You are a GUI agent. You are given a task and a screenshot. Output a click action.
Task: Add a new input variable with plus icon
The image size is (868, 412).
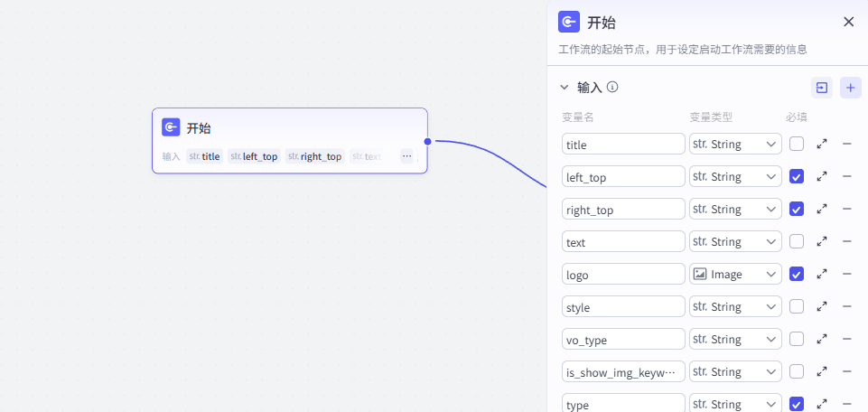[x=850, y=88]
